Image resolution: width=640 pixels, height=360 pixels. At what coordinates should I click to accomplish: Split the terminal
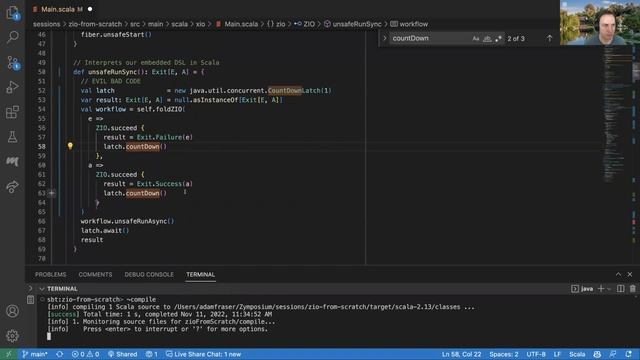[620, 289]
